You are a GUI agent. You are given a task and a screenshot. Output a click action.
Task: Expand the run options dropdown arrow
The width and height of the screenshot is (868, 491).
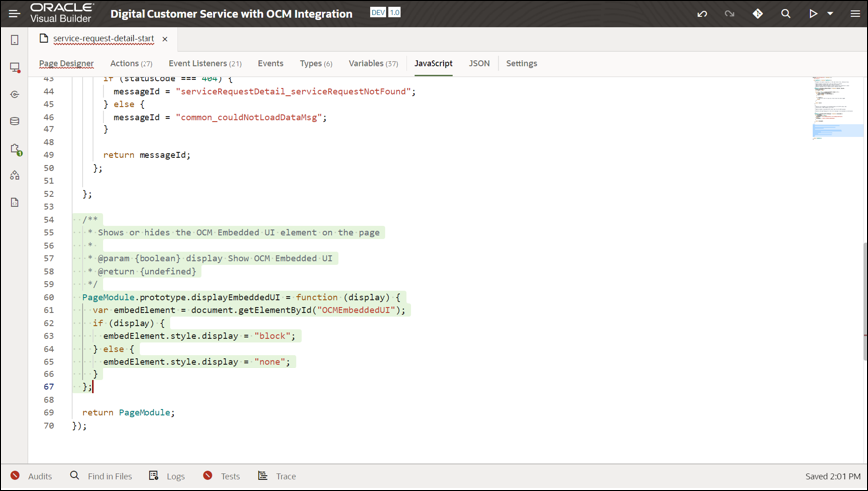point(830,14)
